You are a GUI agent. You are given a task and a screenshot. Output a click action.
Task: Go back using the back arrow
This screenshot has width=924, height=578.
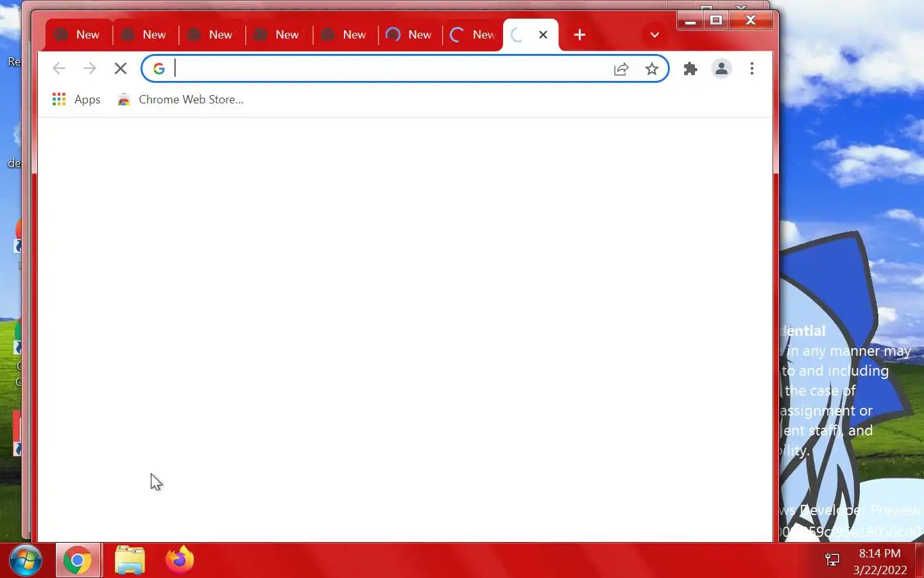[59, 69]
